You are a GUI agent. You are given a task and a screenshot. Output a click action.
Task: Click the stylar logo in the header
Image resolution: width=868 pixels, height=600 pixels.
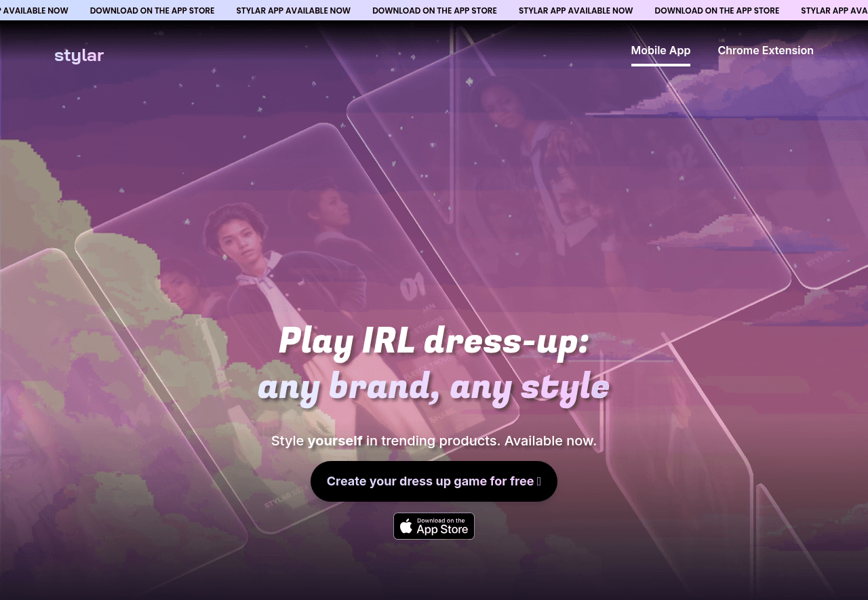[79, 56]
